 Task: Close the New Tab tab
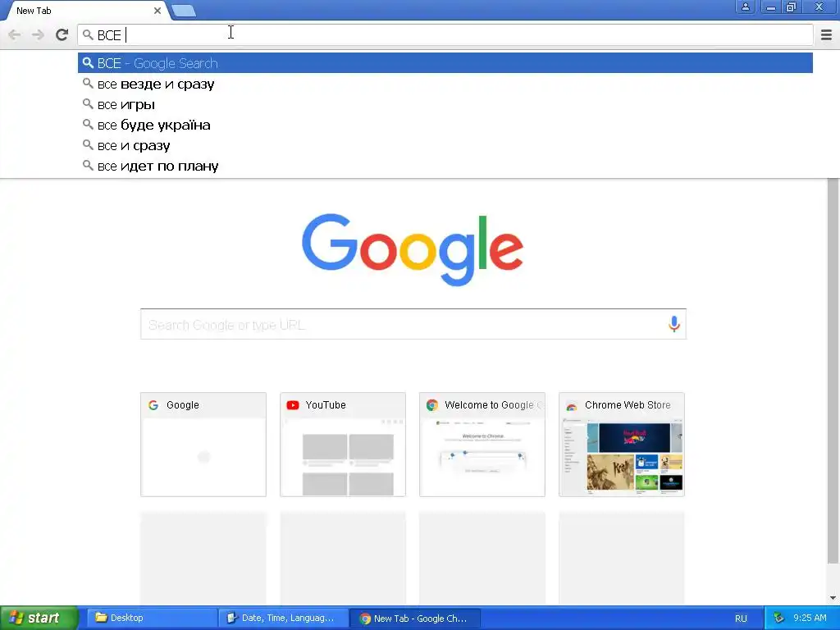click(x=157, y=10)
